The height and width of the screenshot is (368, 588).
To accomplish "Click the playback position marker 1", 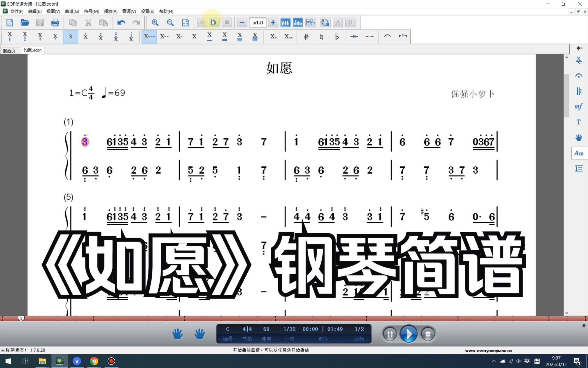I will [x=21, y=318].
